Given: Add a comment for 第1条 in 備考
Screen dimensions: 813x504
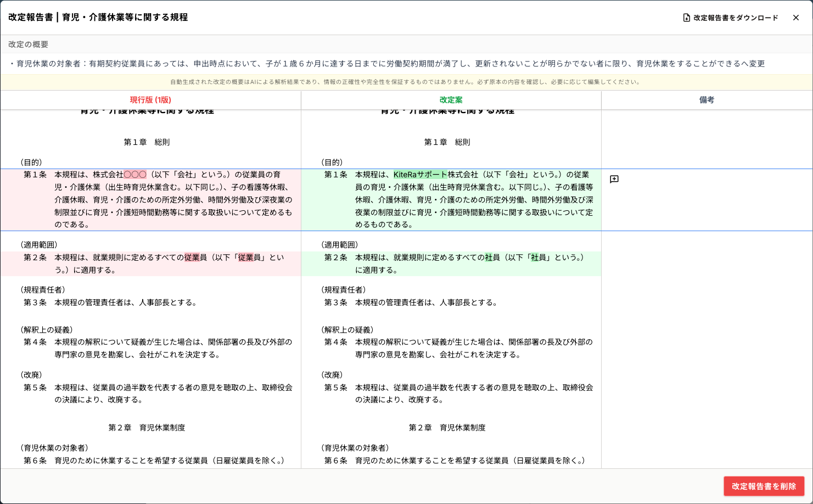Looking at the screenshot, I should [x=614, y=180].
